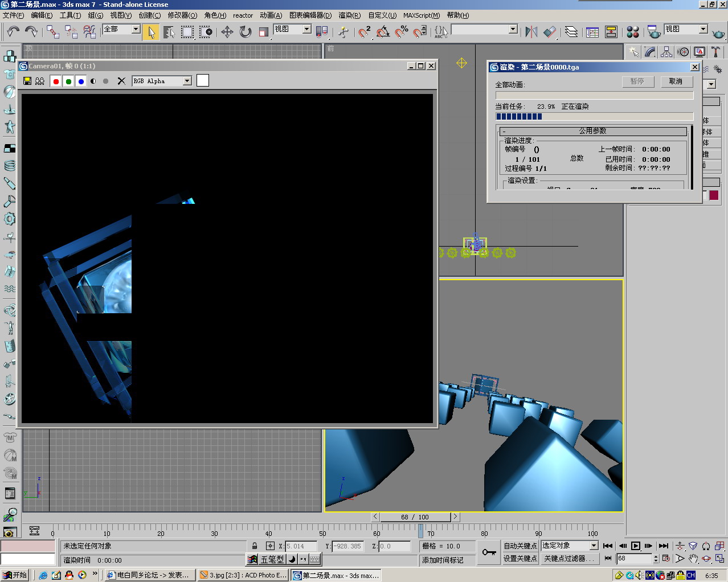Open the RGB Alpha channel dropdown
This screenshot has height=582, width=728.
(187, 81)
